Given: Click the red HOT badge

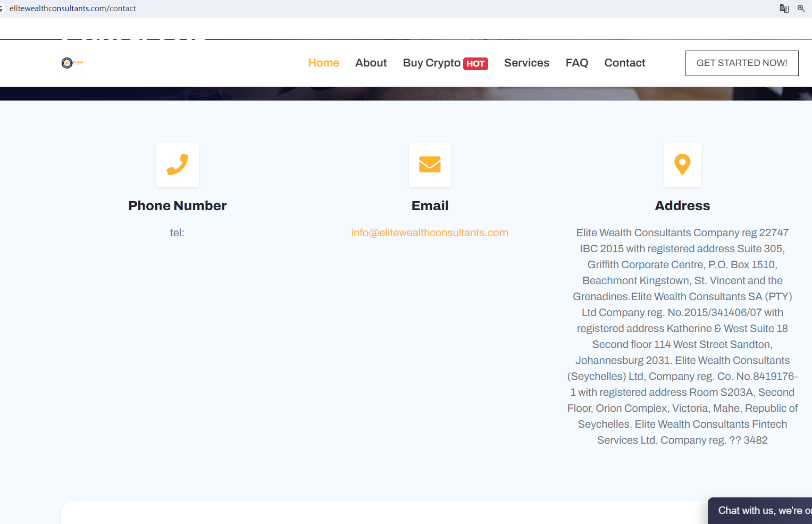Looking at the screenshot, I should [x=475, y=64].
